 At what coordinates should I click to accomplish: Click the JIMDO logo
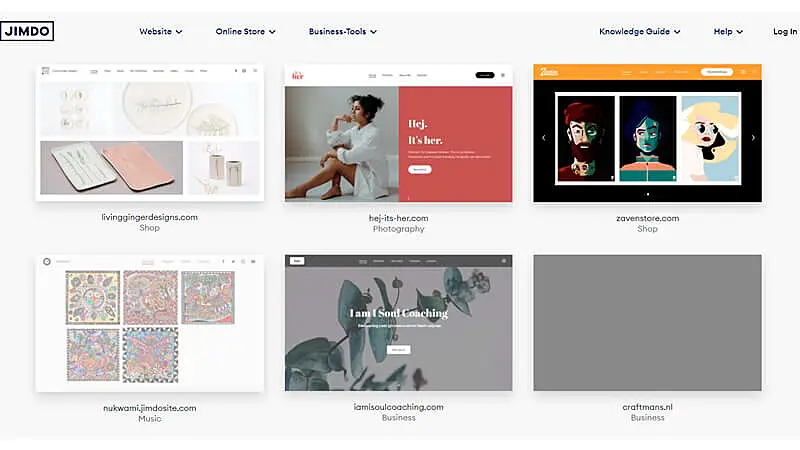pos(27,31)
